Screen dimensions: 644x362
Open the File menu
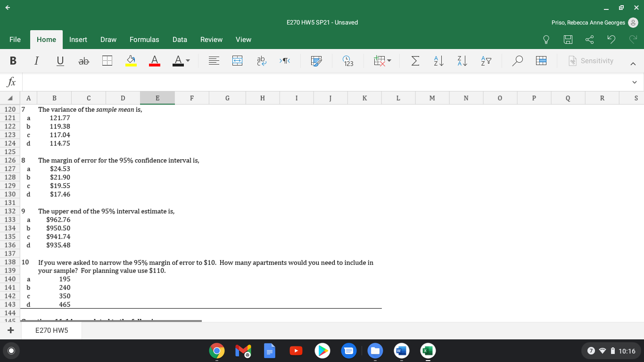pyautogui.click(x=15, y=40)
